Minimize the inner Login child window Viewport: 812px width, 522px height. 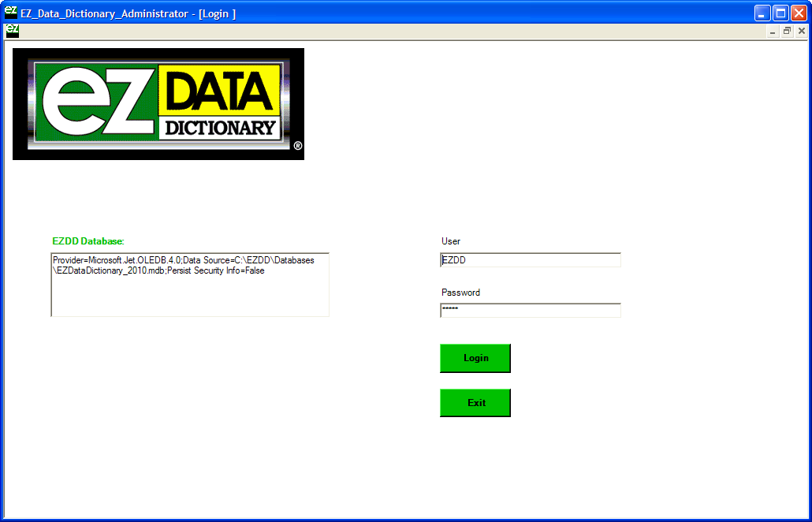[x=773, y=31]
